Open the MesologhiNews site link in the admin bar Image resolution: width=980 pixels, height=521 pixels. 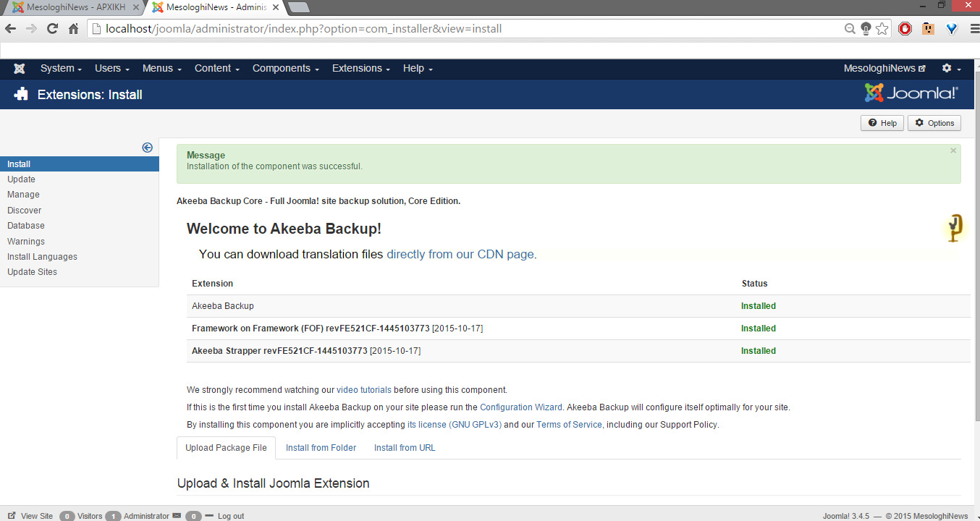(x=884, y=68)
